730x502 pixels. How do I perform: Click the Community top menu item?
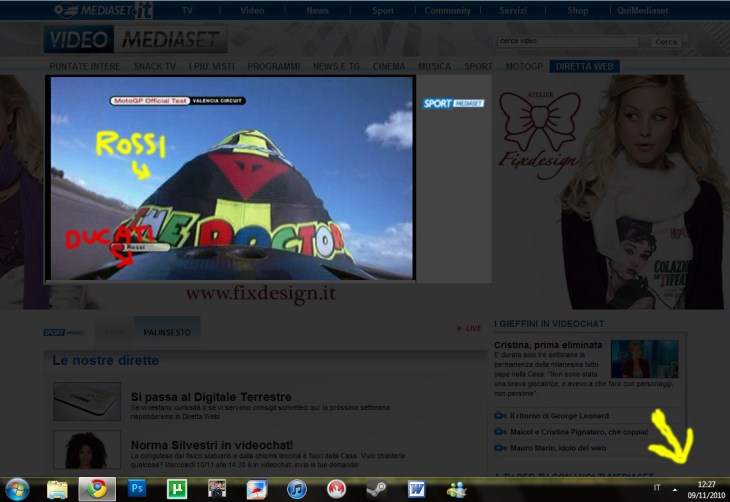click(447, 11)
